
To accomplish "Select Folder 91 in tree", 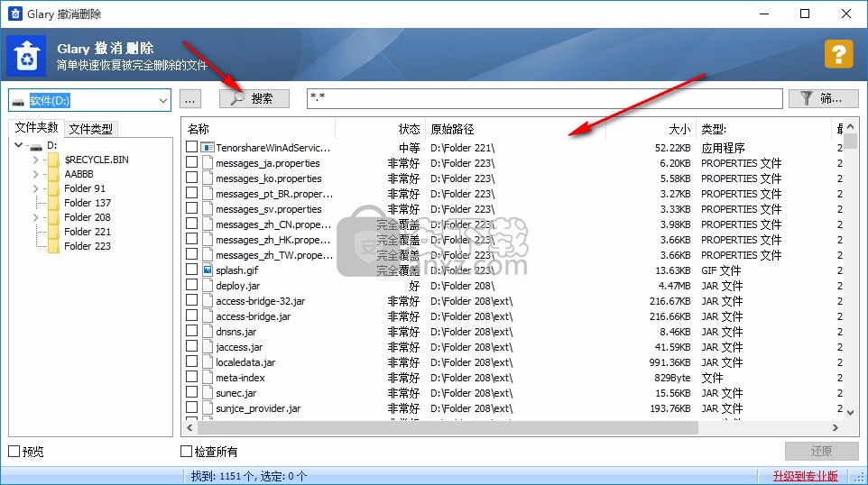I will coord(85,188).
